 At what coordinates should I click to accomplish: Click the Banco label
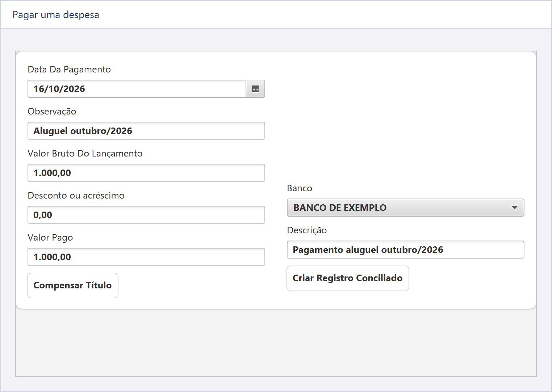click(x=300, y=188)
